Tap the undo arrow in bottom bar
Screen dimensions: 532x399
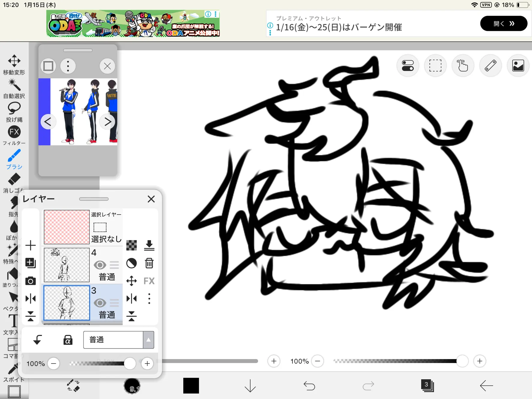[309, 385]
